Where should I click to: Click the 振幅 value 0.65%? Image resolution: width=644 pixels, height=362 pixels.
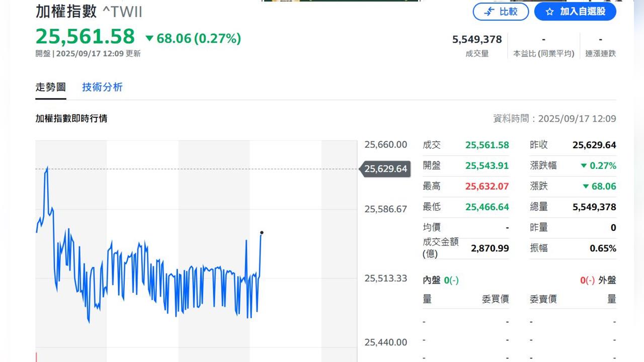603,248
